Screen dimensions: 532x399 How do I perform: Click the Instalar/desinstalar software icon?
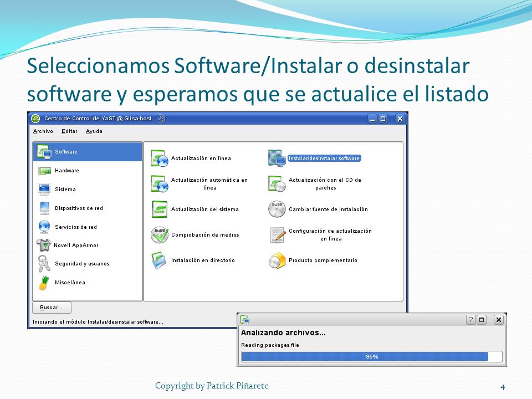pos(277,158)
